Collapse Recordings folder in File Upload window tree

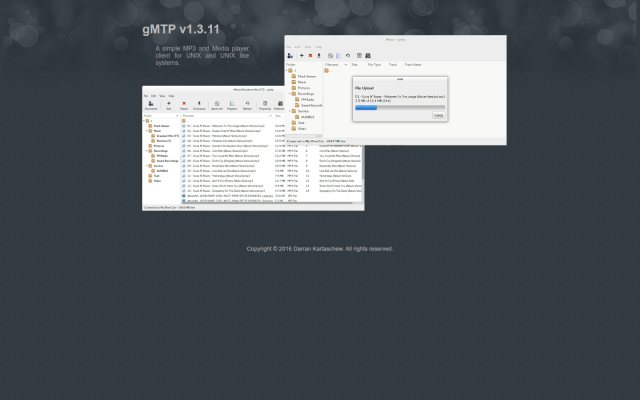pos(290,93)
